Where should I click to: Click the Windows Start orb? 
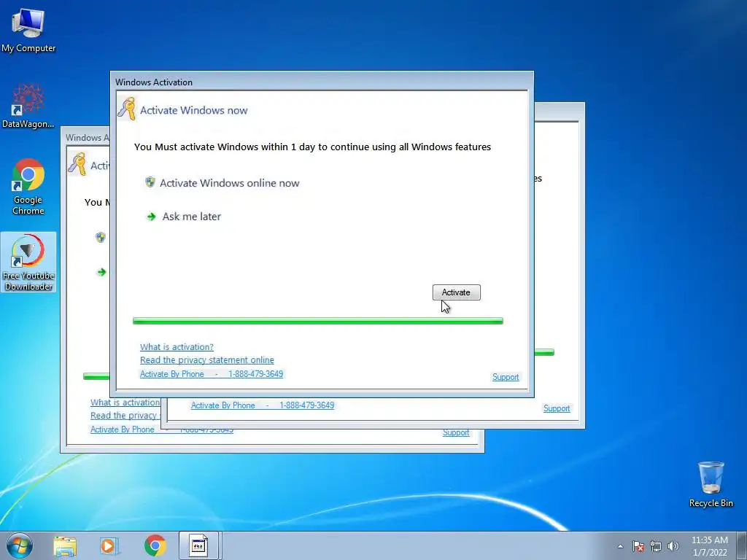20,545
